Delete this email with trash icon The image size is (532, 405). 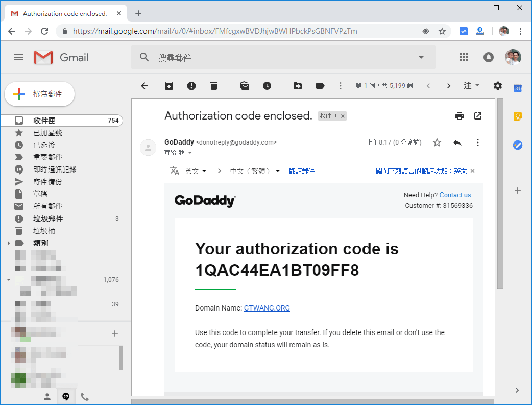(214, 86)
